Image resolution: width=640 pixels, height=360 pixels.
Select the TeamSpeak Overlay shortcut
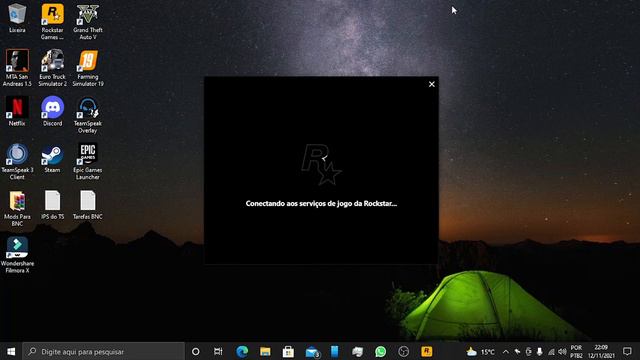[x=88, y=115]
